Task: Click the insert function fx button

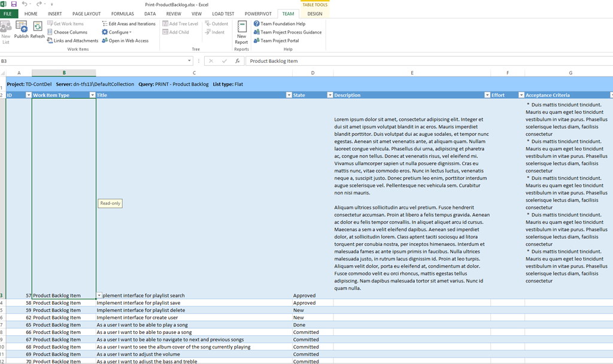Action: pyautogui.click(x=238, y=61)
